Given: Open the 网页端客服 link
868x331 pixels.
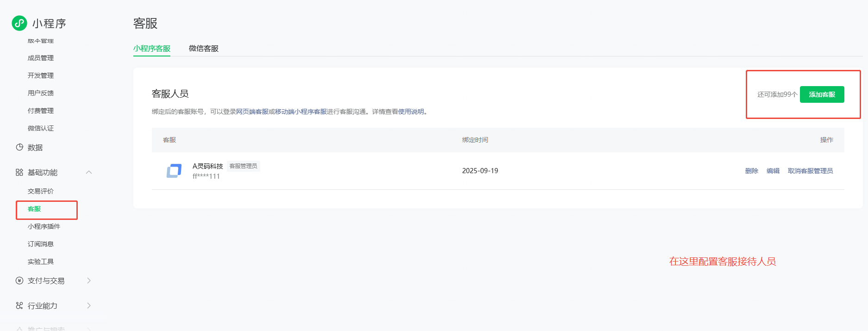Looking at the screenshot, I should [x=252, y=112].
